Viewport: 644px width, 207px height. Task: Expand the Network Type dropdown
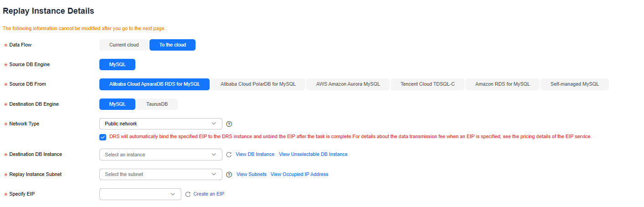[161, 124]
